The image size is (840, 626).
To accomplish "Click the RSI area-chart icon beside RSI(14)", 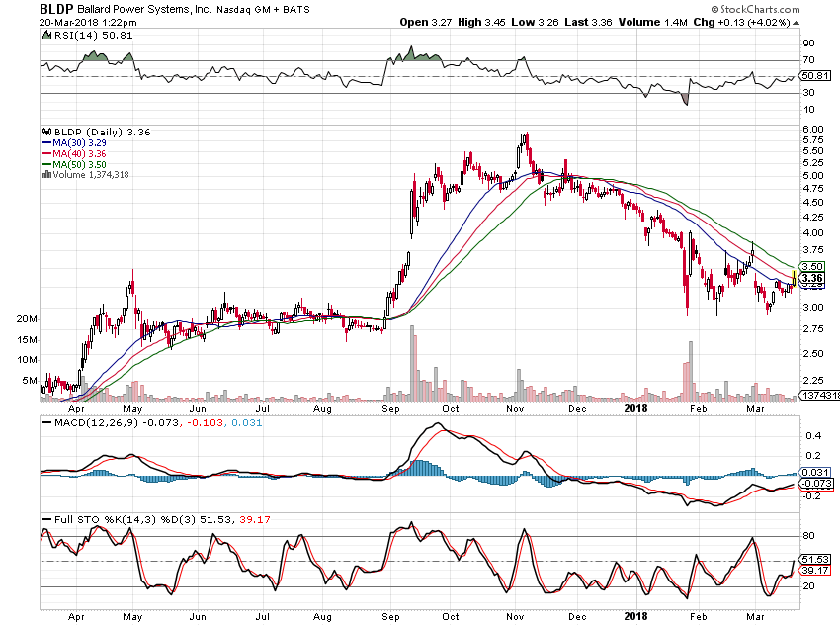I will [x=47, y=36].
